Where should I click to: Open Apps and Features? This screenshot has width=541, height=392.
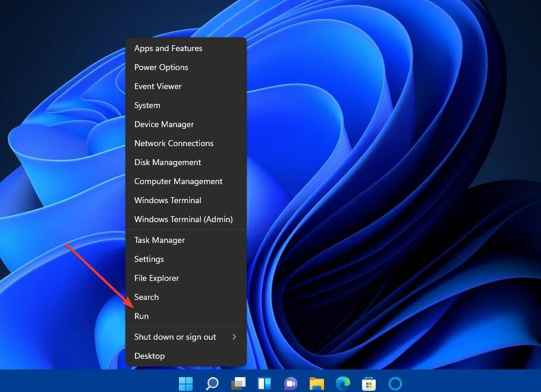[x=168, y=48]
